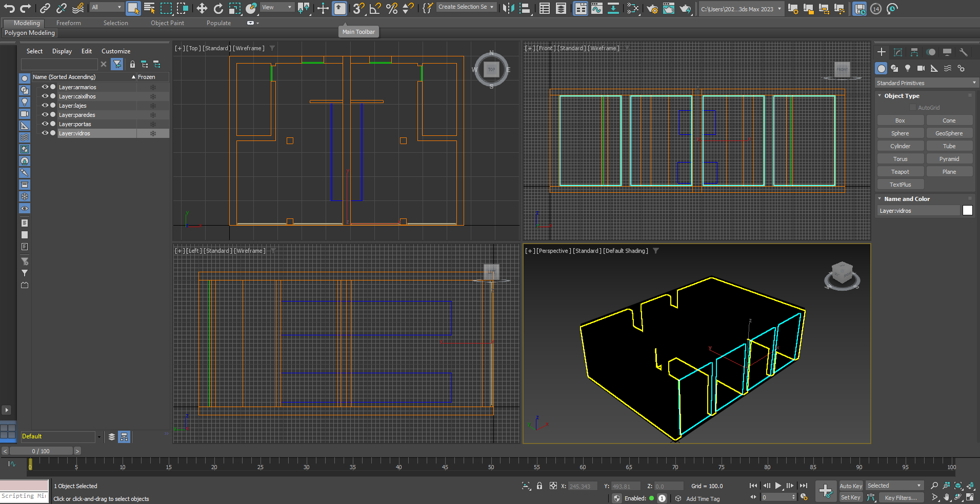This screenshot has width=980, height=504.
Task: Open the white object color swatch
Action: click(x=968, y=210)
